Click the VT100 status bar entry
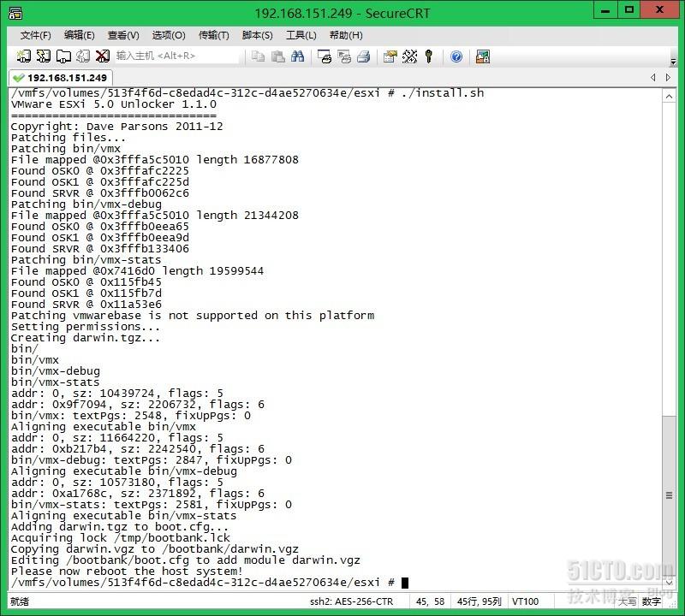Image resolution: width=685 pixels, height=616 pixels. click(525, 601)
